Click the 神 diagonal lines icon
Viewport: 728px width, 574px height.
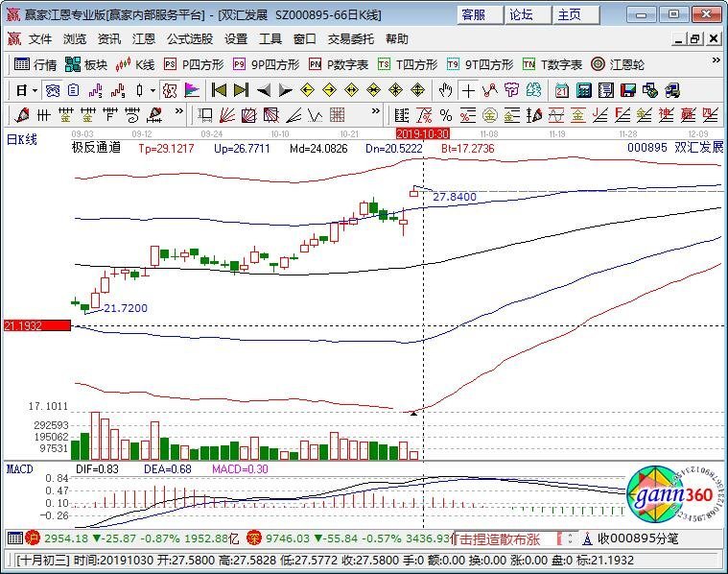667,115
